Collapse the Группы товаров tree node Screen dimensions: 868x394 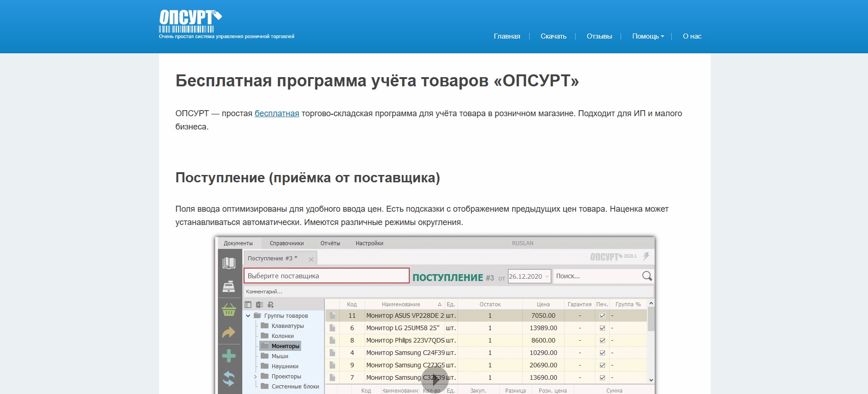click(x=248, y=316)
